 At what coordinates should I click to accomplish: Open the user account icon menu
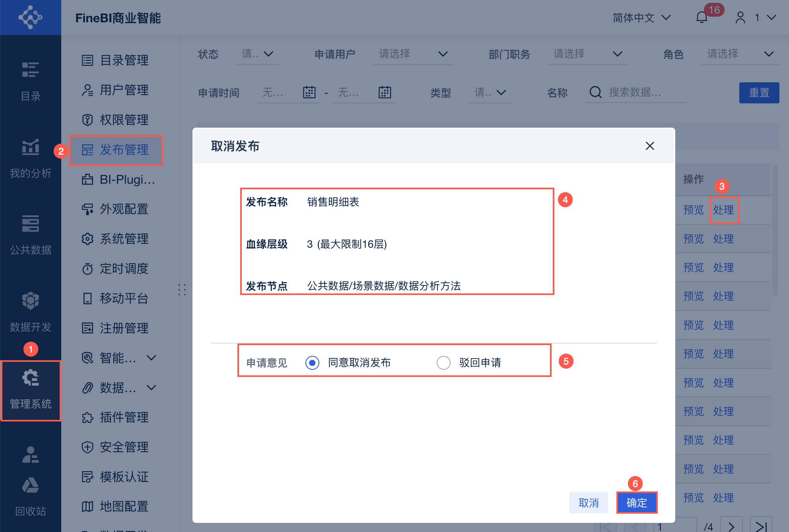pos(740,17)
